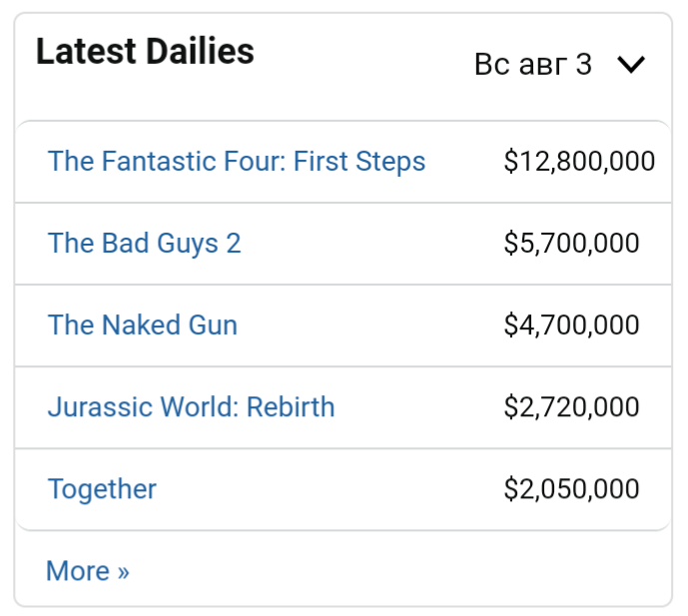The width and height of the screenshot is (688, 616).
Task: Click the $2,720,000 daily figure
Action: (571, 406)
